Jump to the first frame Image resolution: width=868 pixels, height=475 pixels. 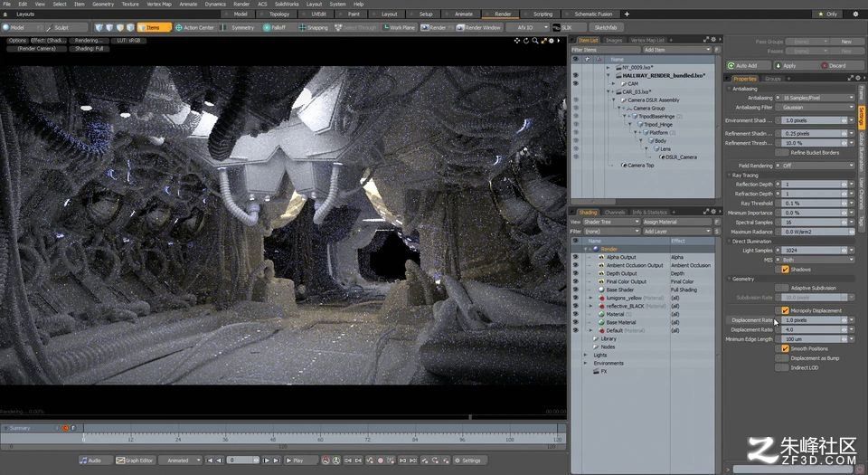(x=209, y=460)
